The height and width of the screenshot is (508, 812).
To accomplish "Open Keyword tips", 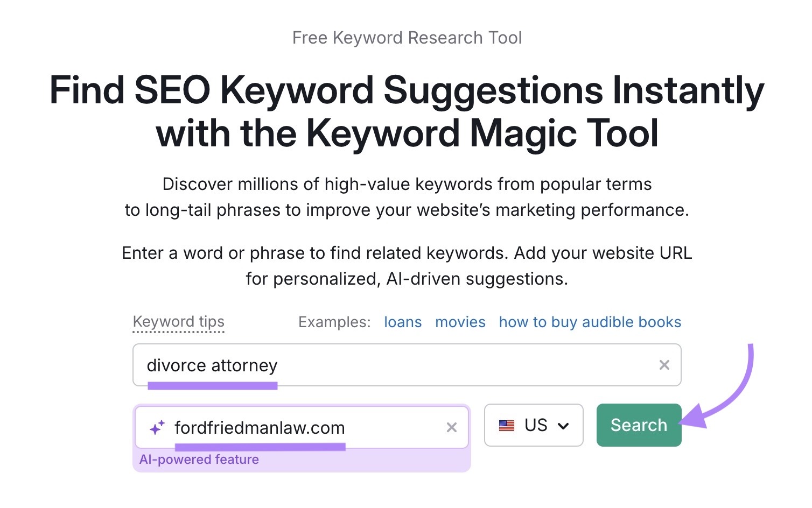I will point(178,321).
